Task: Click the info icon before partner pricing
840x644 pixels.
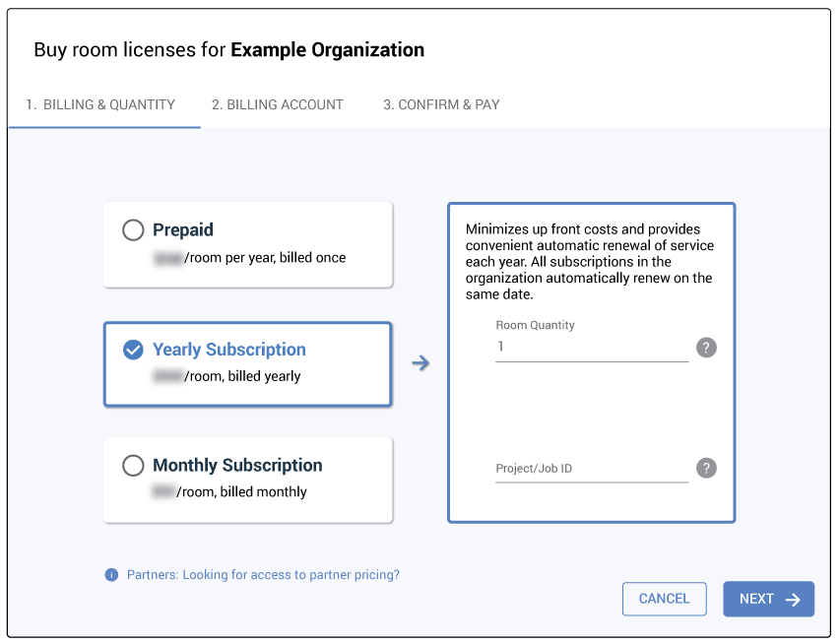Action: pyautogui.click(x=111, y=575)
